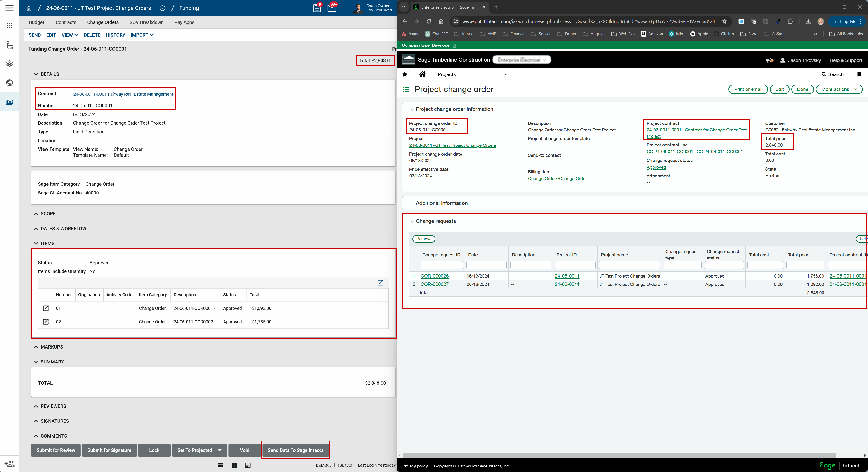Open the IMPORT dropdown menu

(142, 35)
